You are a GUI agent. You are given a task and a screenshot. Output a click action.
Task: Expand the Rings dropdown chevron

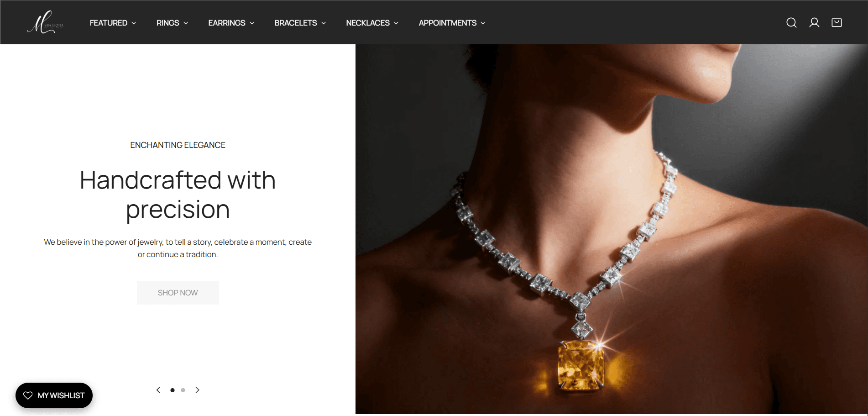[x=186, y=23]
